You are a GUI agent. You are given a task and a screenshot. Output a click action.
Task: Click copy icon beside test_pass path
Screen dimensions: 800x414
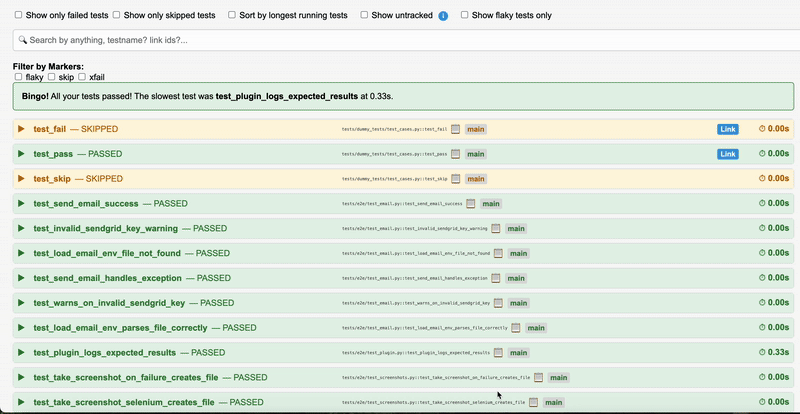click(455, 154)
